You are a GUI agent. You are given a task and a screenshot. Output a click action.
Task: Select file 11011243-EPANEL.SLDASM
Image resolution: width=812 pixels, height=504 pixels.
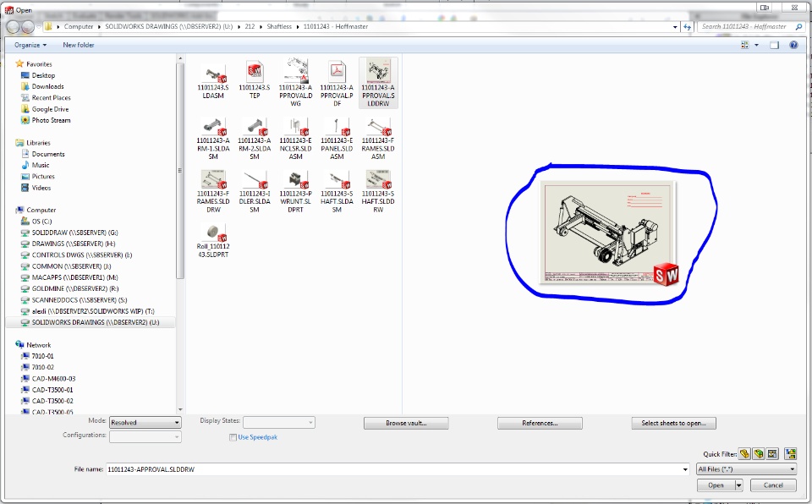337,139
